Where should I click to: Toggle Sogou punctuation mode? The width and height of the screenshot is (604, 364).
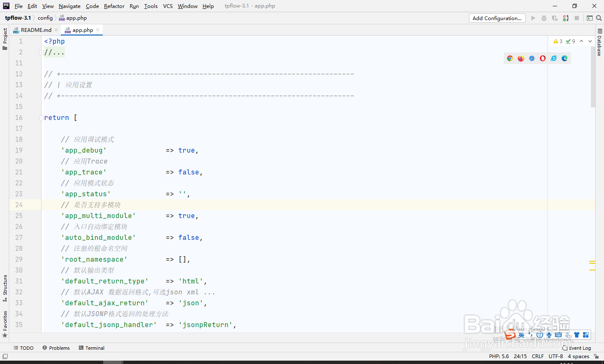[x=531, y=335]
